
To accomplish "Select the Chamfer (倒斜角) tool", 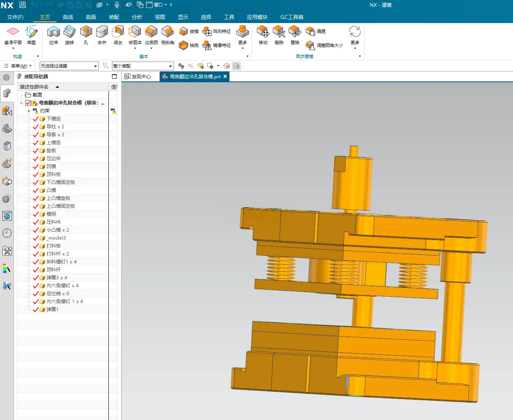I will (x=168, y=35).
